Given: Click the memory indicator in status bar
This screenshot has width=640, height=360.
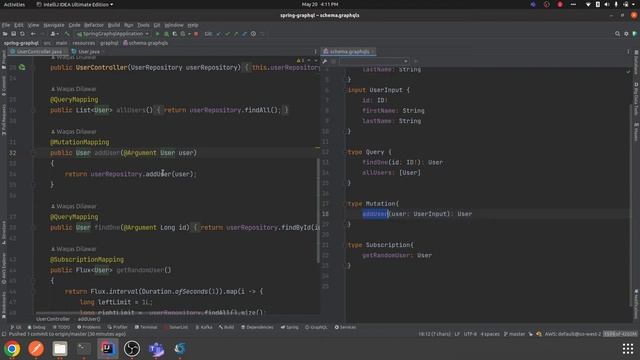Looking at the screenshot, I should point(620,334).
